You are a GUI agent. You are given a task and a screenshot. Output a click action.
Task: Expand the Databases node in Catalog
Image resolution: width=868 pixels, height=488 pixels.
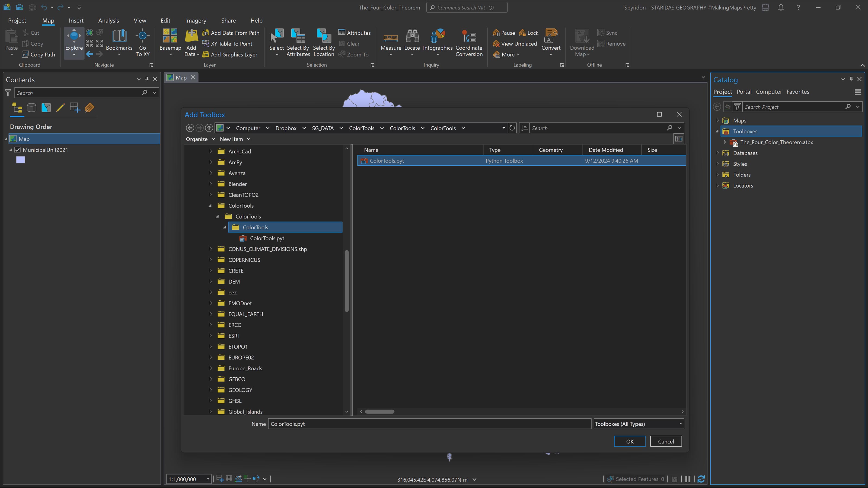pos(717,153)
